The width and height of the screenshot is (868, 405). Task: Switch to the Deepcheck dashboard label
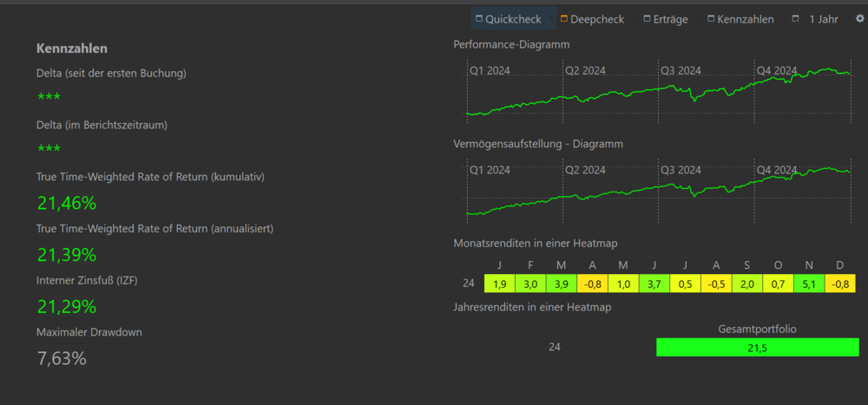click(597, 19)
